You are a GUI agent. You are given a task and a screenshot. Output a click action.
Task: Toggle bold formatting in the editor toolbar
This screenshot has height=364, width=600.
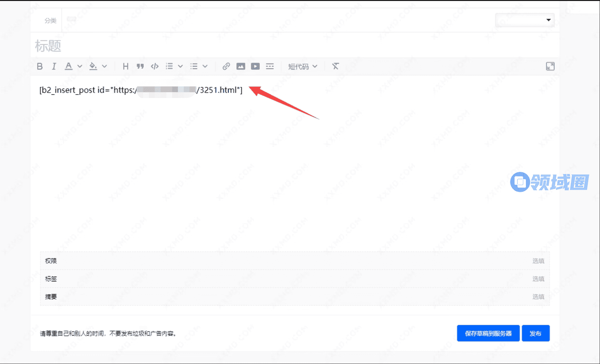40,66
